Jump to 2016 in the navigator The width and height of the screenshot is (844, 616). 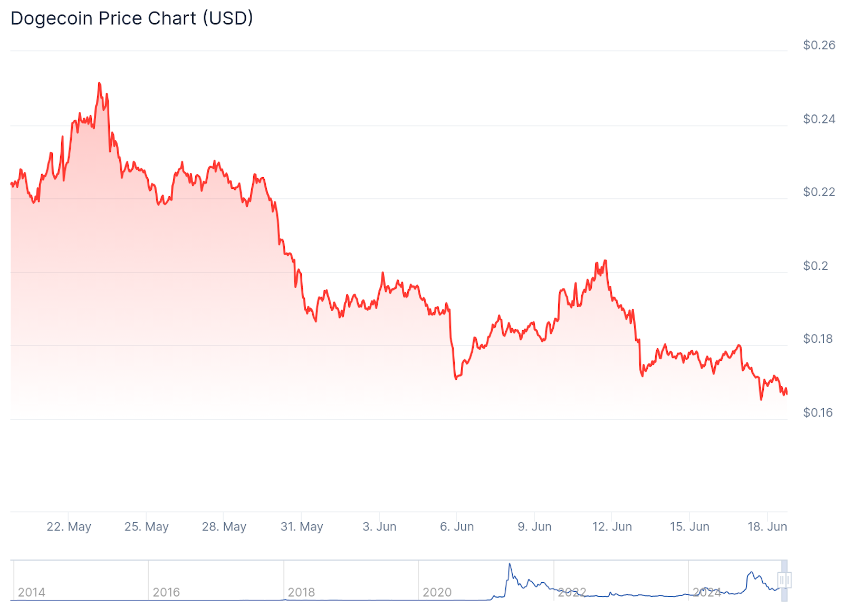tap(166, 592)
